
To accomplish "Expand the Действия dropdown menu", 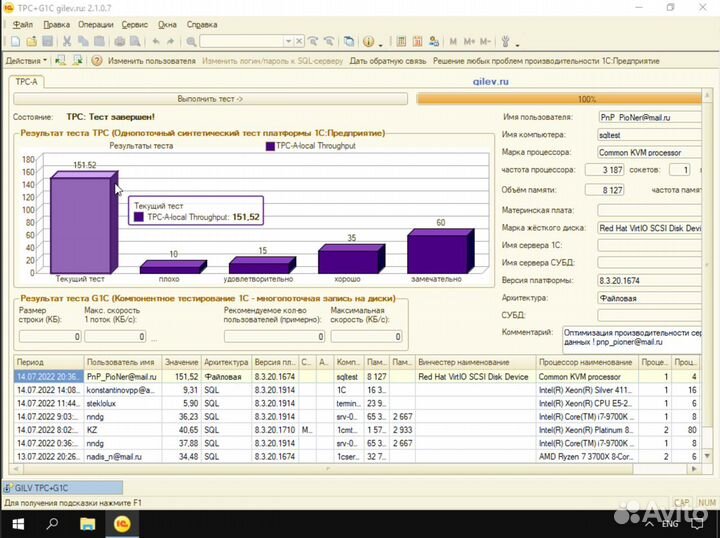I will click(25, 60).
